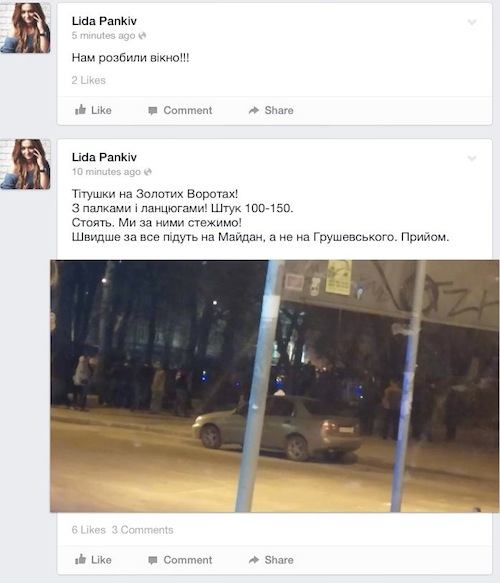
Task: Open the '10 minutes ago' timestamp link
Action: point(106,172)
